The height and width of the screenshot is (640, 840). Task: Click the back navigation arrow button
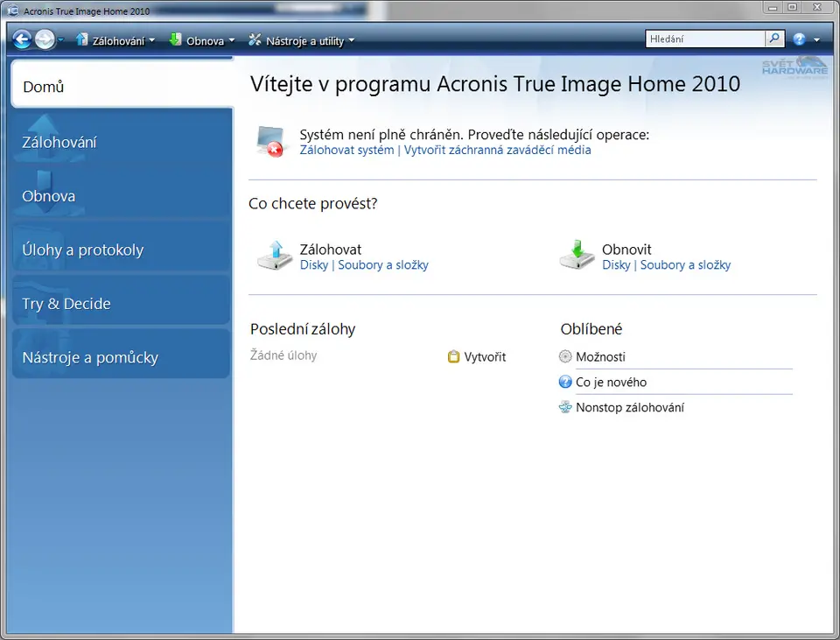tap(22, 39)
